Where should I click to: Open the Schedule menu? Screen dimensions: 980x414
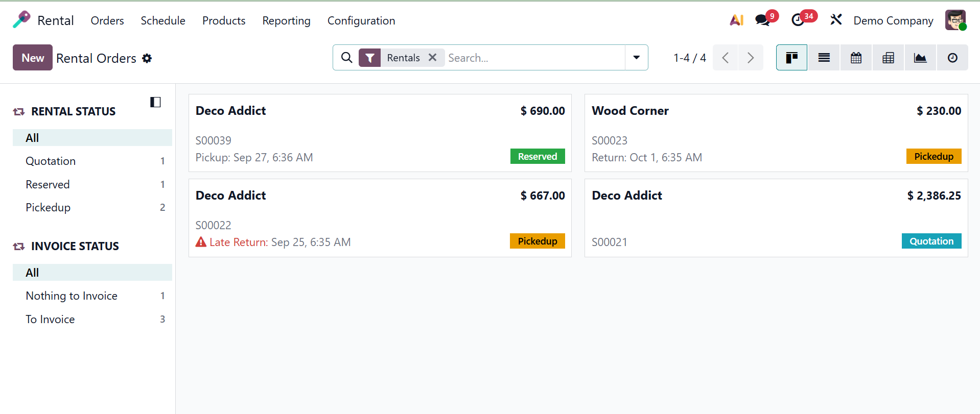[162, 21]
